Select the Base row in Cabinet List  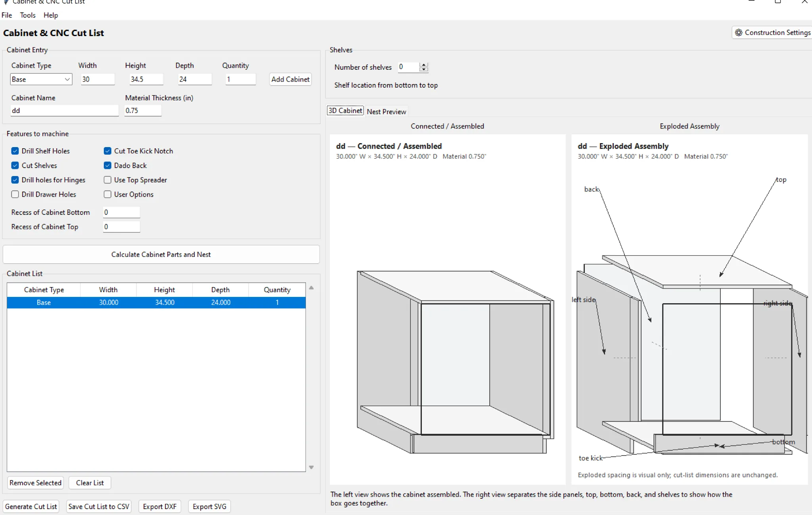pyautogui.click(x=156, y=302)
